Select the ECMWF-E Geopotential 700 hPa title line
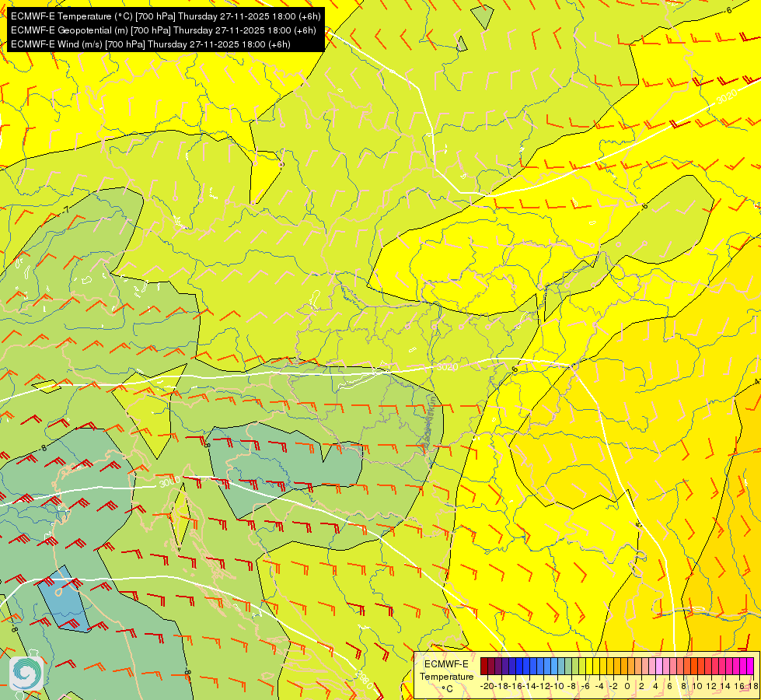Image resolution: width=761 pixels, height=700 pixels. tap(163, 30)
